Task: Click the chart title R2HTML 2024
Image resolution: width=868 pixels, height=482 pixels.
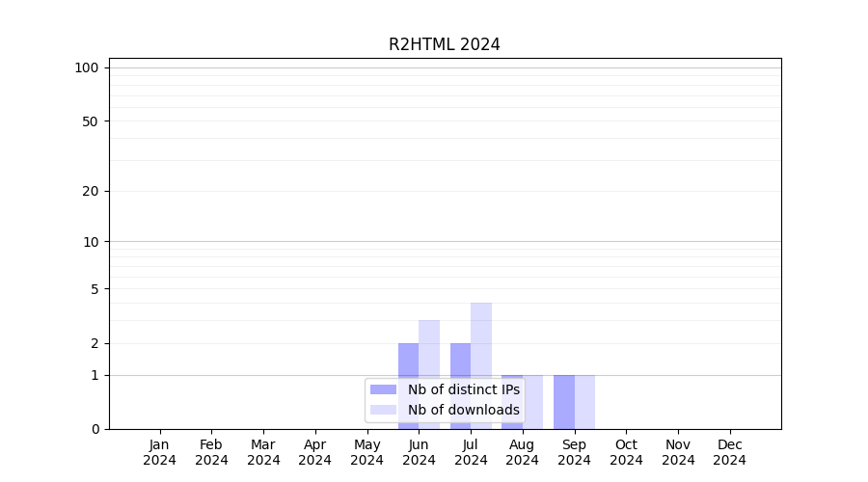Action: pos(445,44)
